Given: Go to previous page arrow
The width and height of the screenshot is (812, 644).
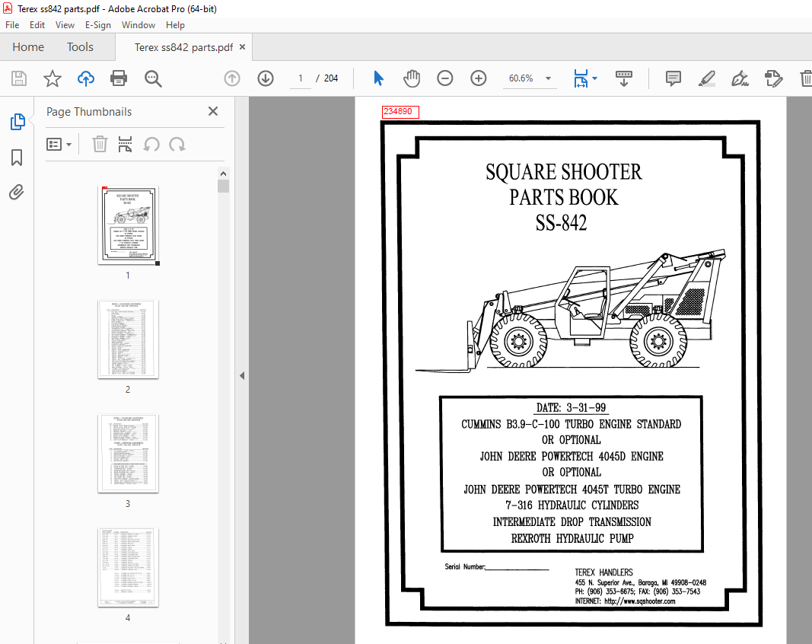Looking at the screenshot, I should click(x=232, y=78).
